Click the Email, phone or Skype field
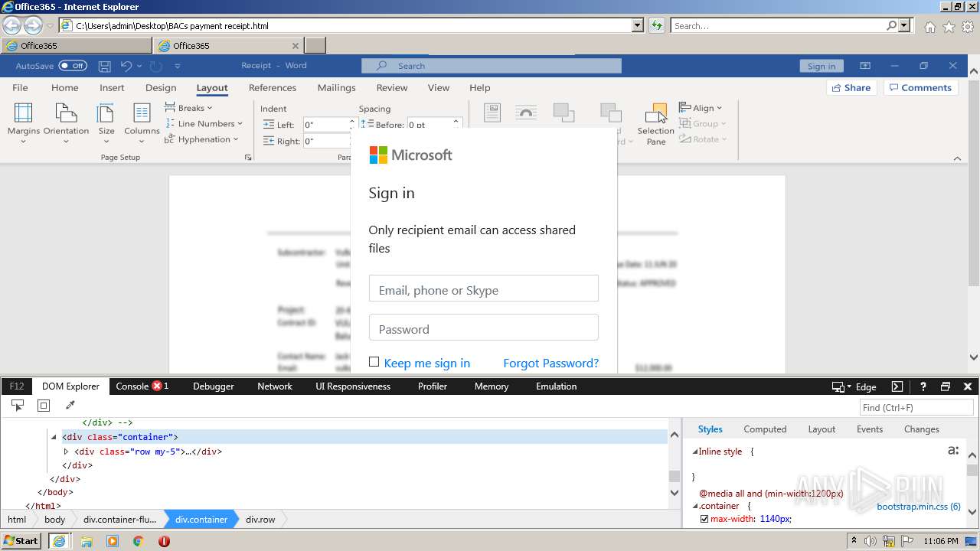 tap(484, 289)
